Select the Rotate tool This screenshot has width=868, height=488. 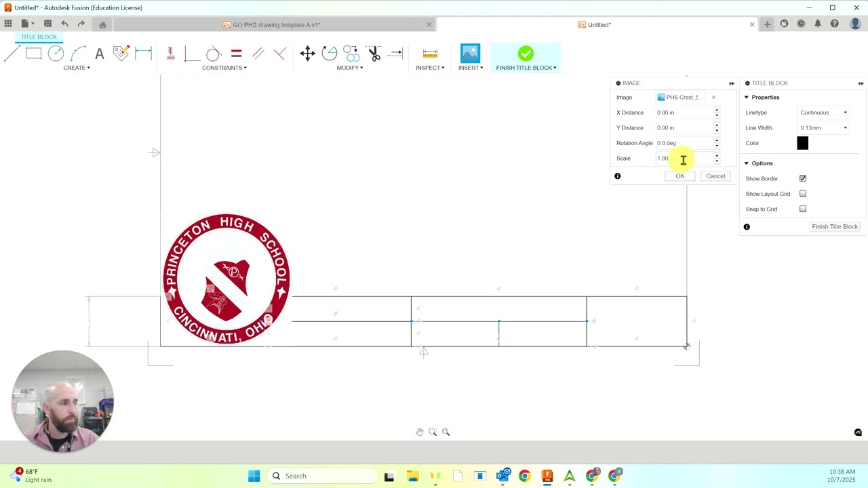pos(329,54)
